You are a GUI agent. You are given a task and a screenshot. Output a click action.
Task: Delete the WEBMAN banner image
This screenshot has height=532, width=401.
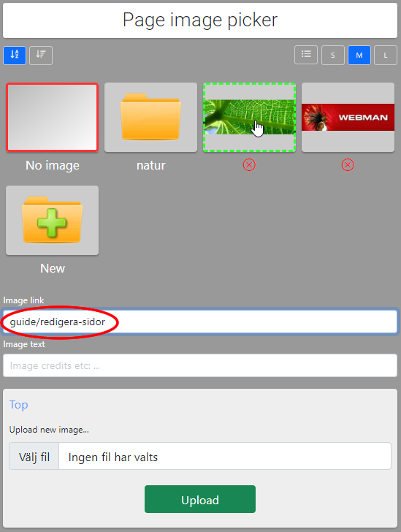coord(348,165)
